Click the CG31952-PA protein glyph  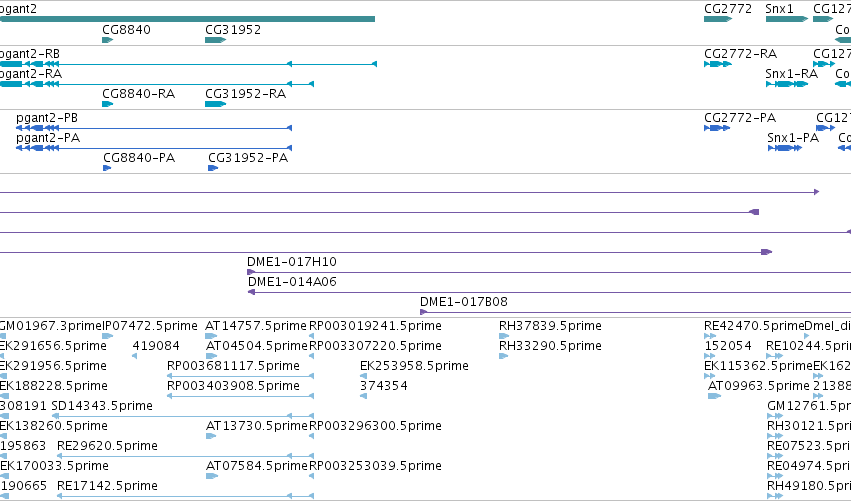[213, 168]
